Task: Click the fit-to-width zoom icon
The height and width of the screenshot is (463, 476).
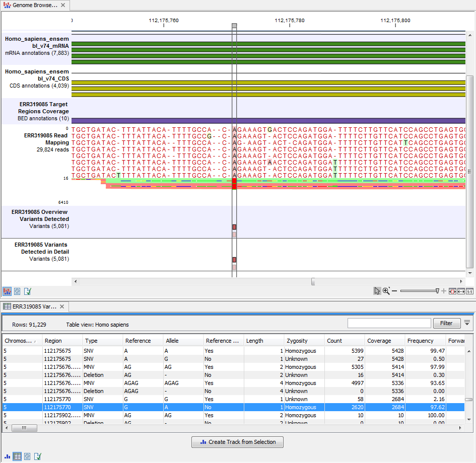Action: [x=461, y=291]
